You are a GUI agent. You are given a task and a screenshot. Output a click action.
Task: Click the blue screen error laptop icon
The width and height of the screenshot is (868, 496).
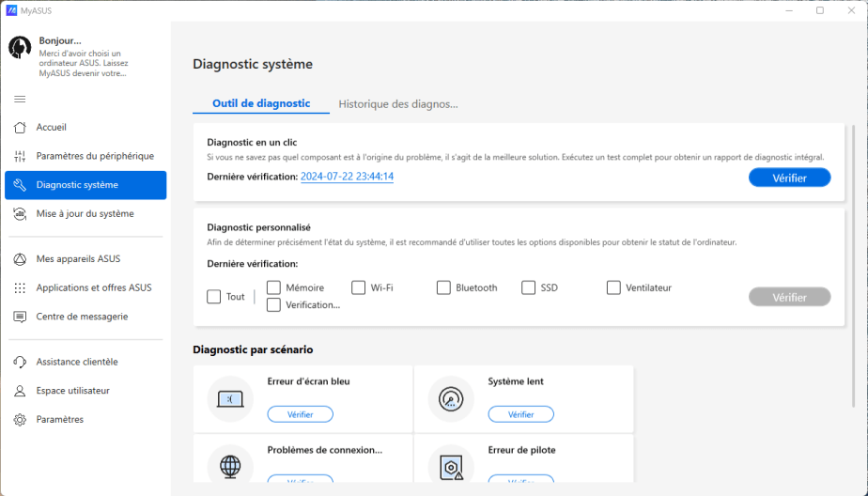pos(230,399)
